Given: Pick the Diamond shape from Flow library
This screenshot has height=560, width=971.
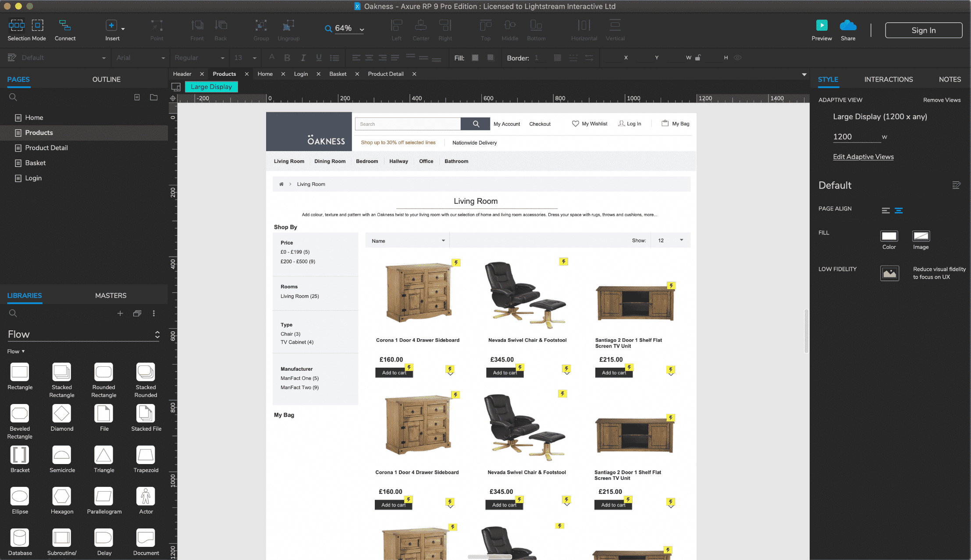Looking at the screenshot, I should pyautogui.click(x=61, y=413).
